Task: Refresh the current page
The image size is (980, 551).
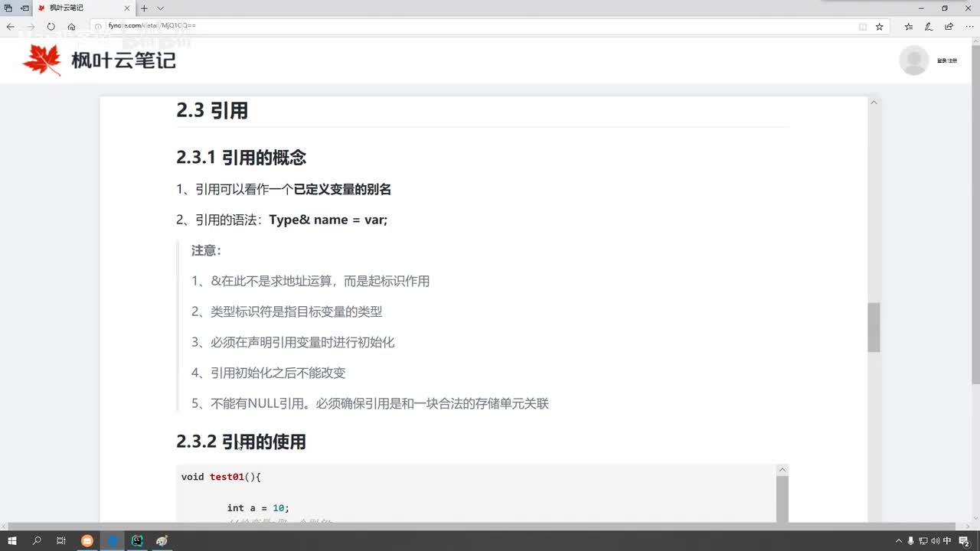Action: pos(51,26)
